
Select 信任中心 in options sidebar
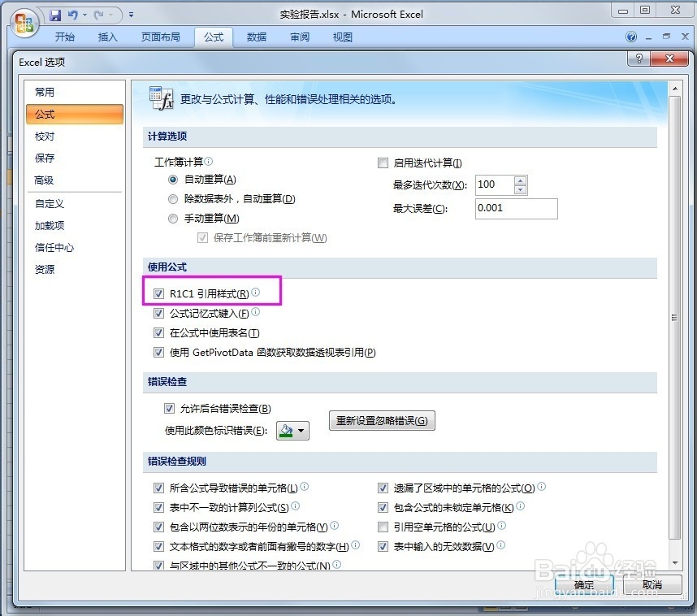tap(75, 247)
